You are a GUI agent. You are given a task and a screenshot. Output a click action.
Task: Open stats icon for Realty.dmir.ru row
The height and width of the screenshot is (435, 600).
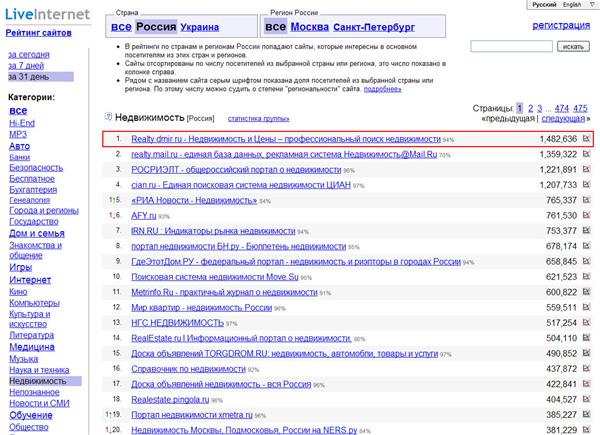[586, 138]
